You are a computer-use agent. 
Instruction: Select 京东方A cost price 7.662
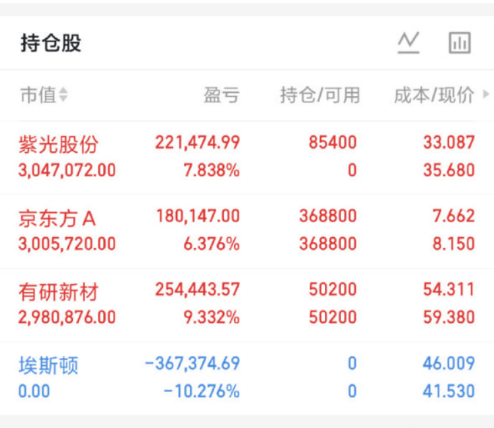453,216
